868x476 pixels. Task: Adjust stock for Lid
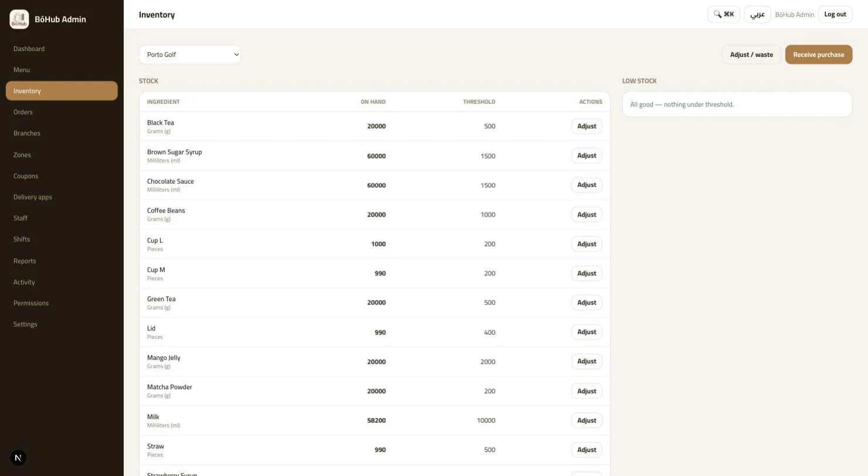click(586, 332)
